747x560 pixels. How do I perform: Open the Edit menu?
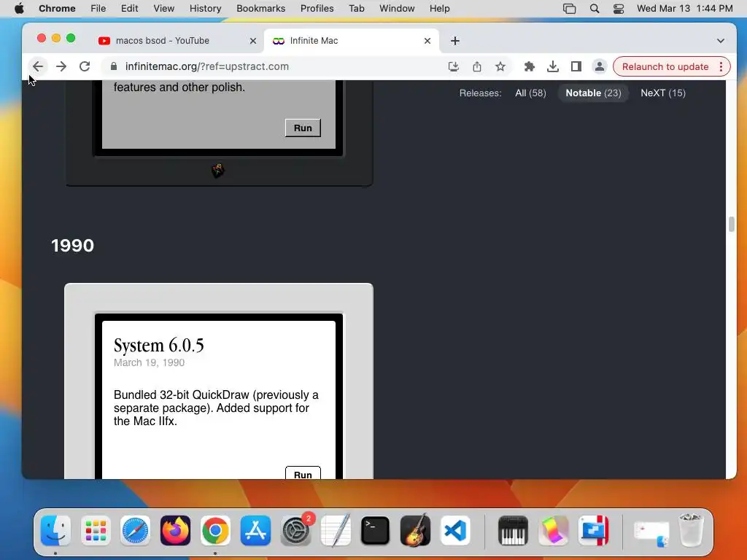129,9
